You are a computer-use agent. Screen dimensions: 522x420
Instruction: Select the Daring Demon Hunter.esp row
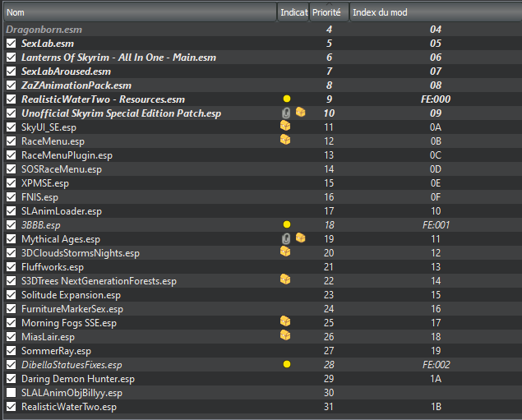pyautogui.click(x=261, y=379)
